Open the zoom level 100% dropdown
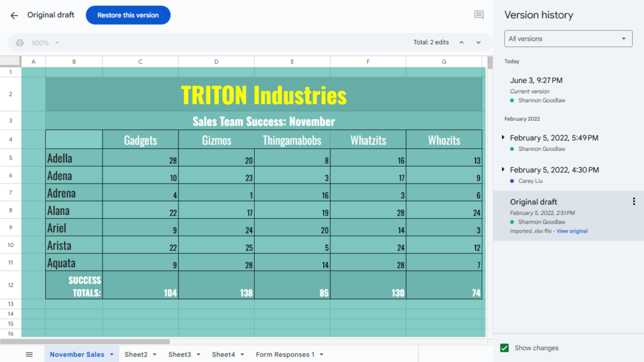644x362 pixels. click(x=45, y=43)
